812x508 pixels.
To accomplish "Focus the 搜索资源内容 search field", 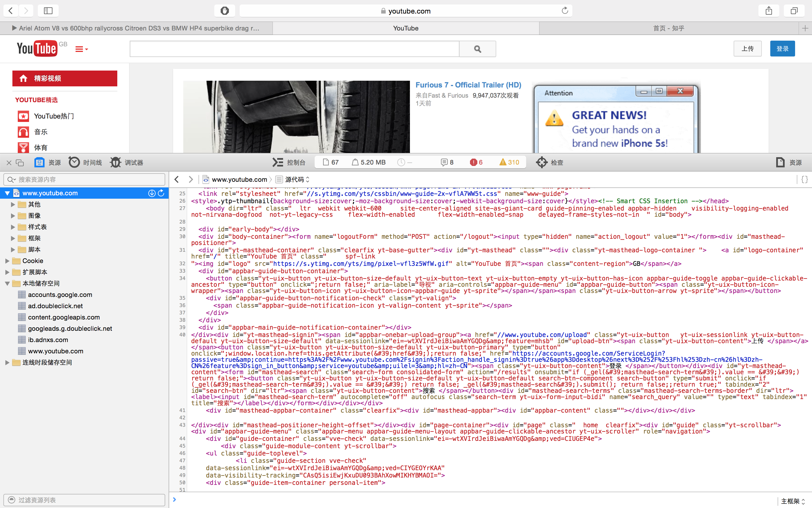I will pos(84,179).
